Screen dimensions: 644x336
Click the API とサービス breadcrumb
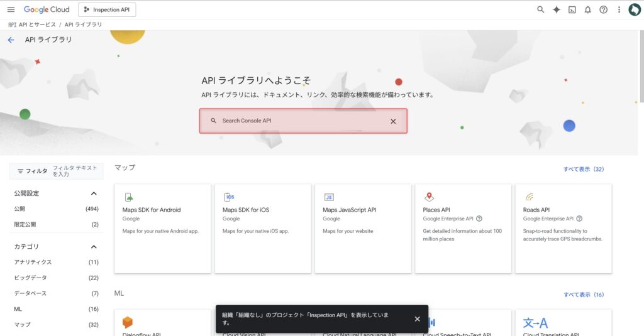pyautogui.click(x=36, y=24)
